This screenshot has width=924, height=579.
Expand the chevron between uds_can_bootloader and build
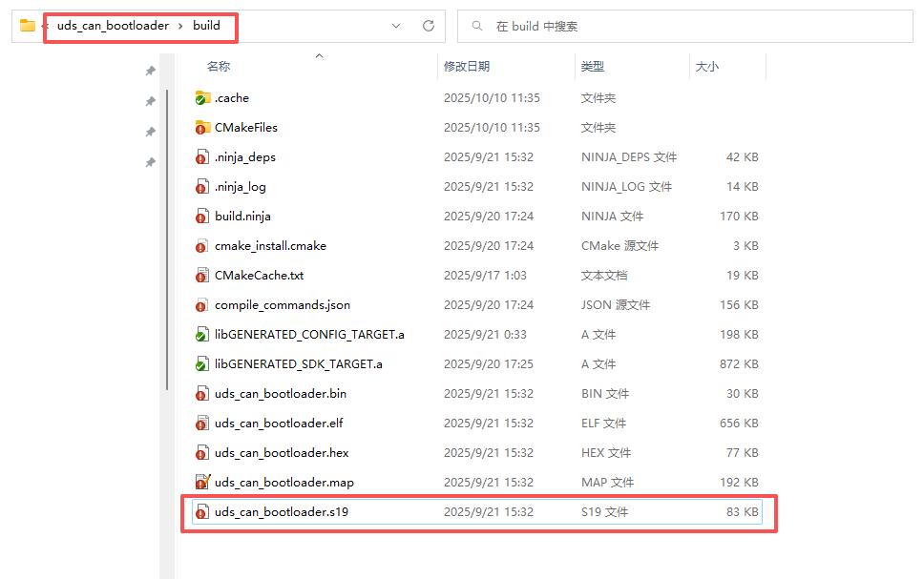(x=178, y=26)
